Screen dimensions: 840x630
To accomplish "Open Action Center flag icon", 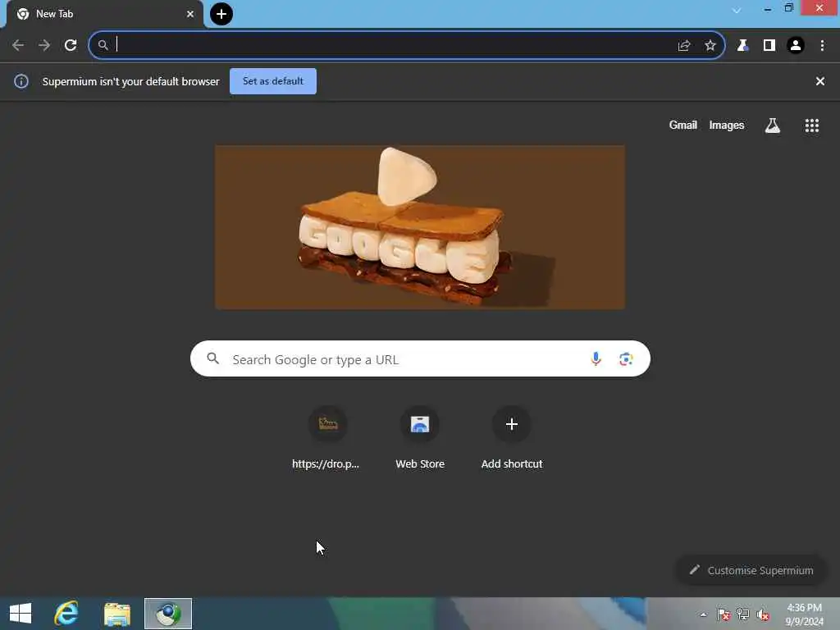I will coord(724,614).
